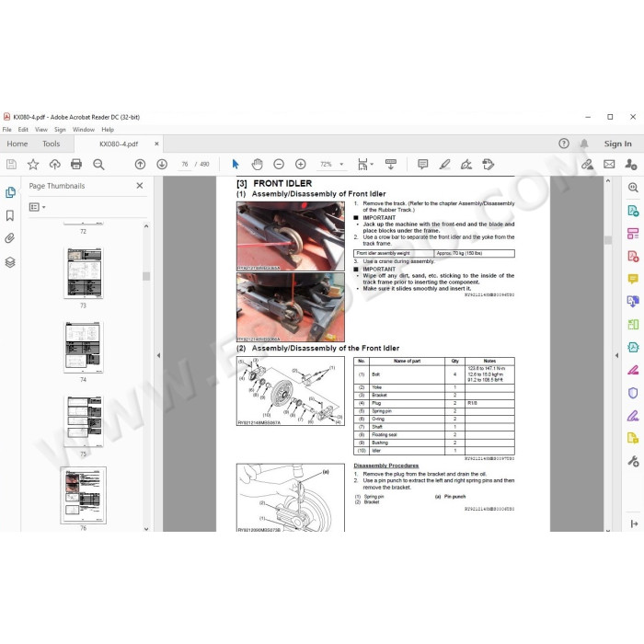Collapse the left navigation pane arrow
The width and height of the screenshot is (644, 644).
[158, 356]
